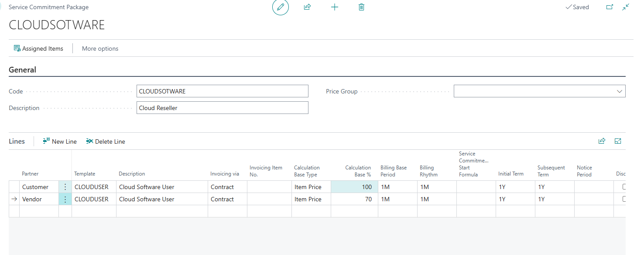
Task: Enable the discount checkbox in the empty line
Action: point(626,211)
